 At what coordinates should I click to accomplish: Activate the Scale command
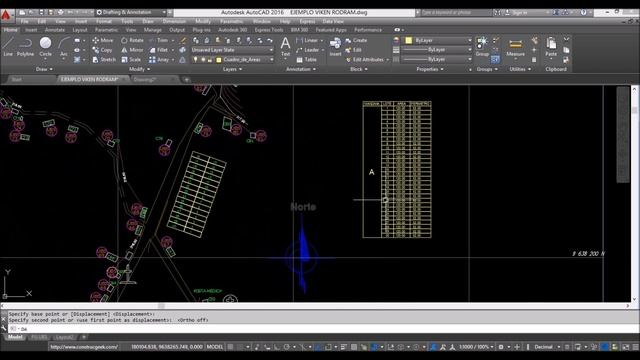131,60
